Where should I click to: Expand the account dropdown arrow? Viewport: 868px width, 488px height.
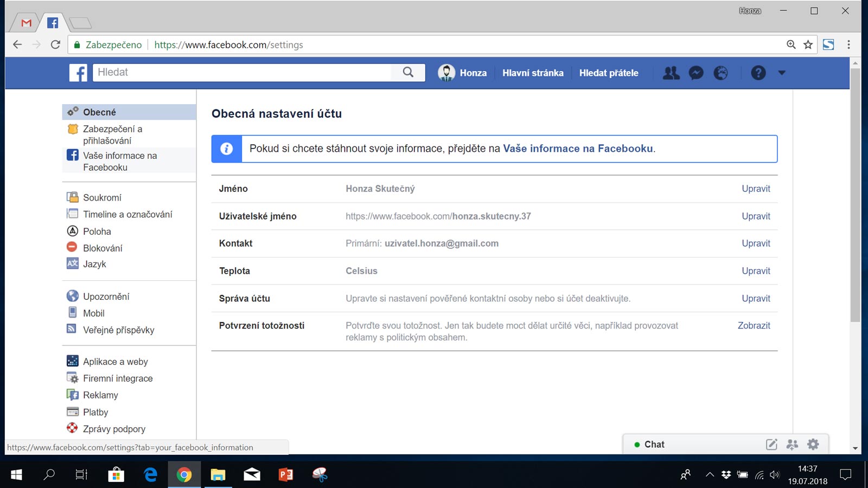pos(782,73)
